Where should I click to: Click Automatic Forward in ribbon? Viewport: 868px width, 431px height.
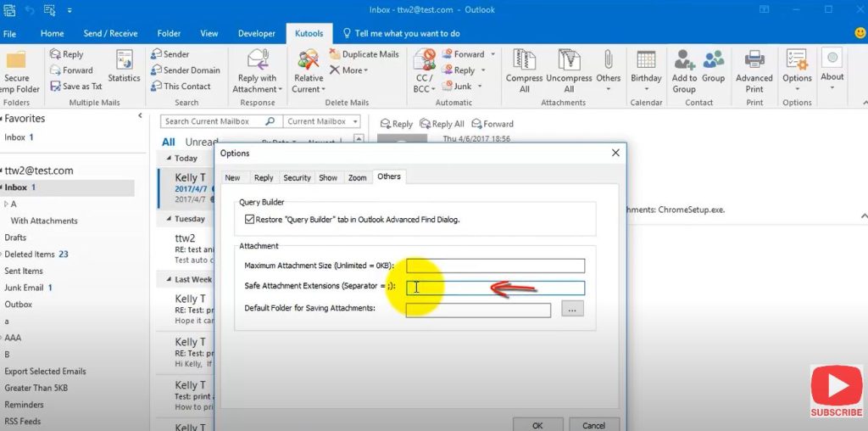[463, 54]
